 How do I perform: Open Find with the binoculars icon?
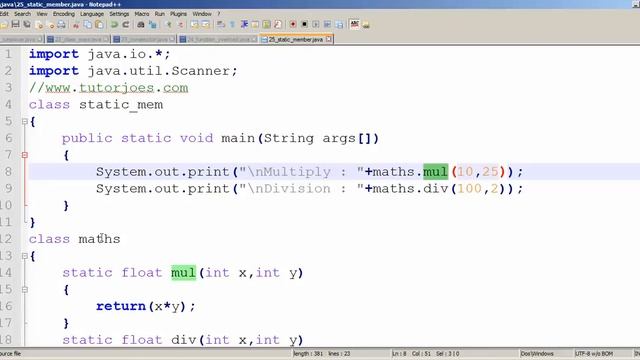pyautogui.click(x=141, y=24)
